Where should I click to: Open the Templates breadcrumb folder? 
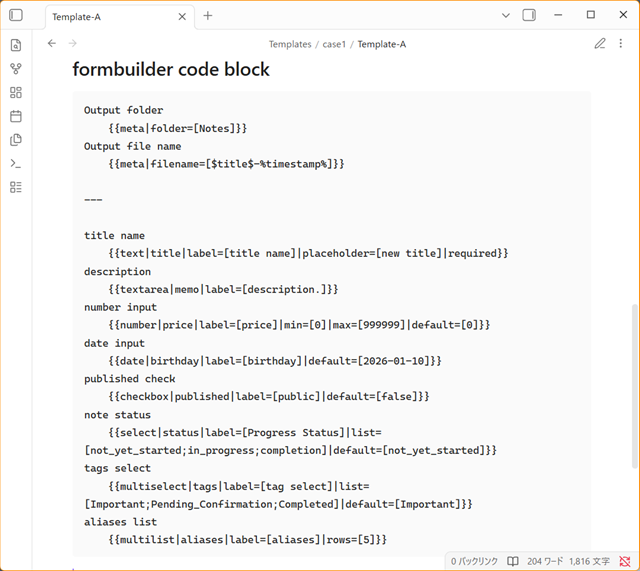[x=290, y=44]
